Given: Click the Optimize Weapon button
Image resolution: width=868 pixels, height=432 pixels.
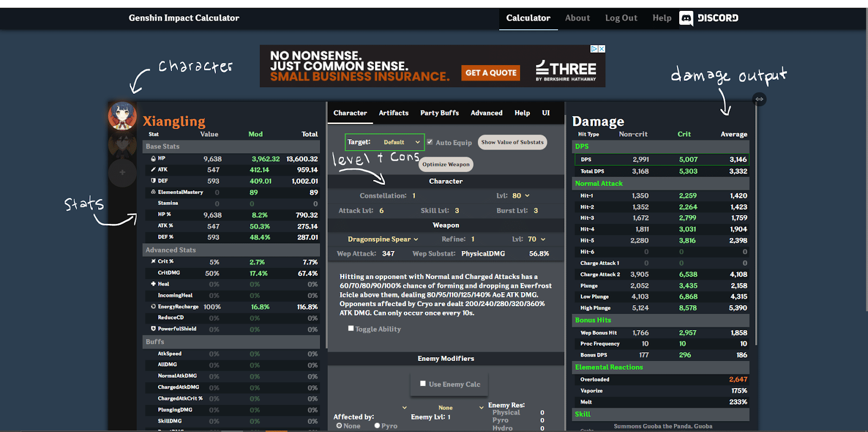Looking at the screenshot, I should click(x=446, y=164).
